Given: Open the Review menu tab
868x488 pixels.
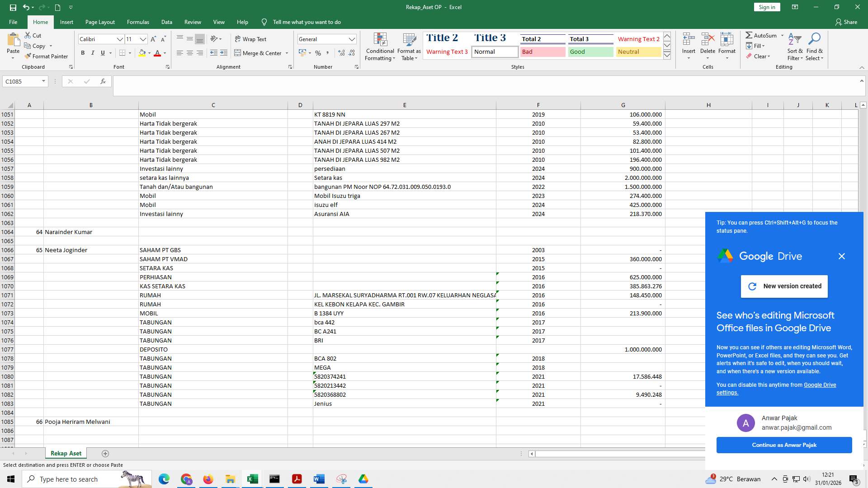Looking at the screenshot, I should tap(193, 22).
